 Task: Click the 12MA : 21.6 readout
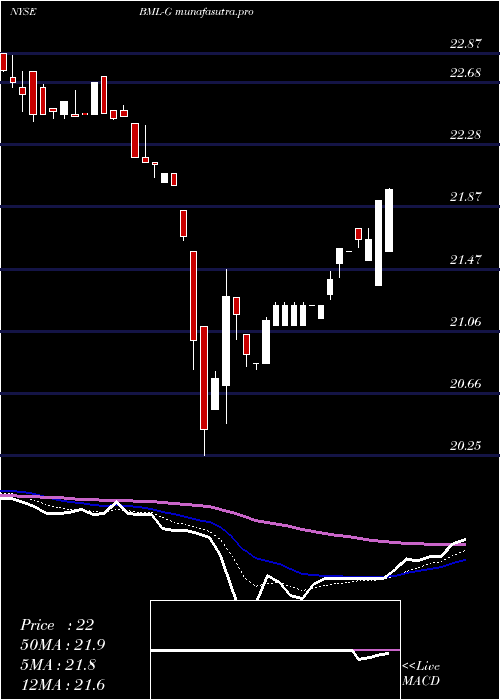click(x=62, y=684)
